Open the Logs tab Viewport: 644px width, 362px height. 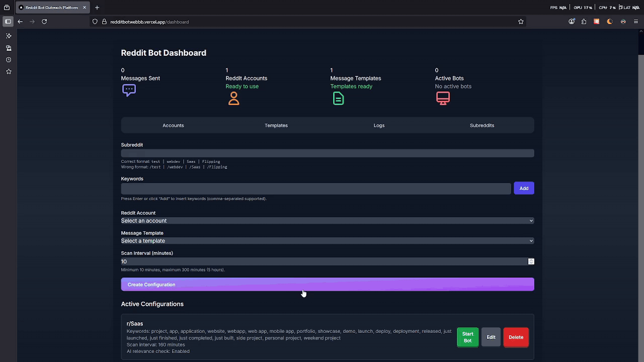[379, 125]
